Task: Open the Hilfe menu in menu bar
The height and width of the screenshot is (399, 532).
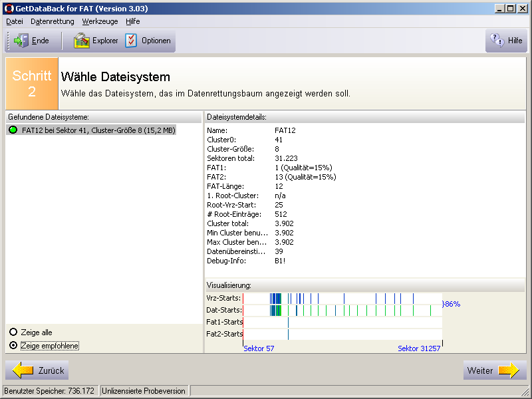Action: click(132, 21)
